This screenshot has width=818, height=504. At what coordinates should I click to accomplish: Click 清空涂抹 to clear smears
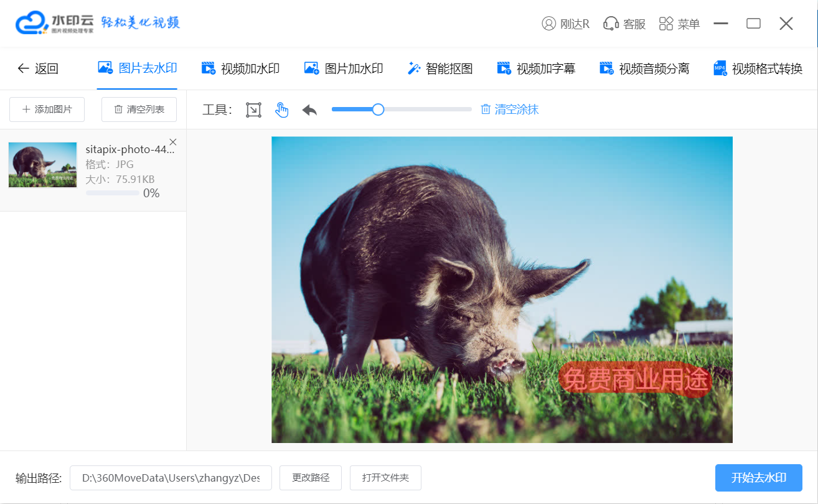click(x=509, y=110)
